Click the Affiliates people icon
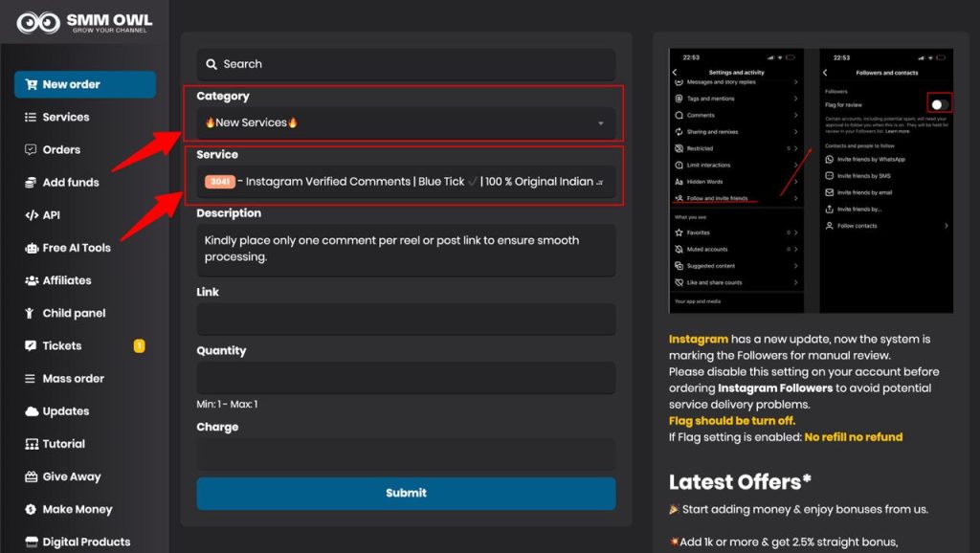The width and height of the screenshot is (980, 553). [32, 280]
